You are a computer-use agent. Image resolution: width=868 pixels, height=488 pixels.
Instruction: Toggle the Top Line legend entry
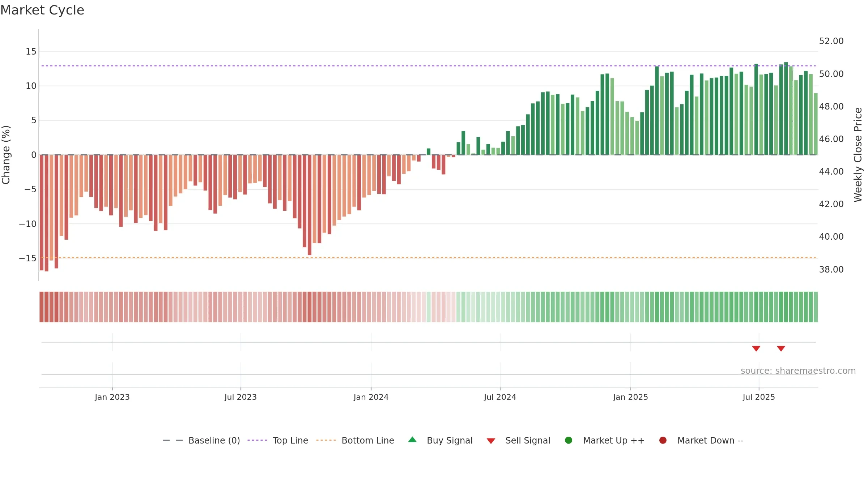point(278,440)
